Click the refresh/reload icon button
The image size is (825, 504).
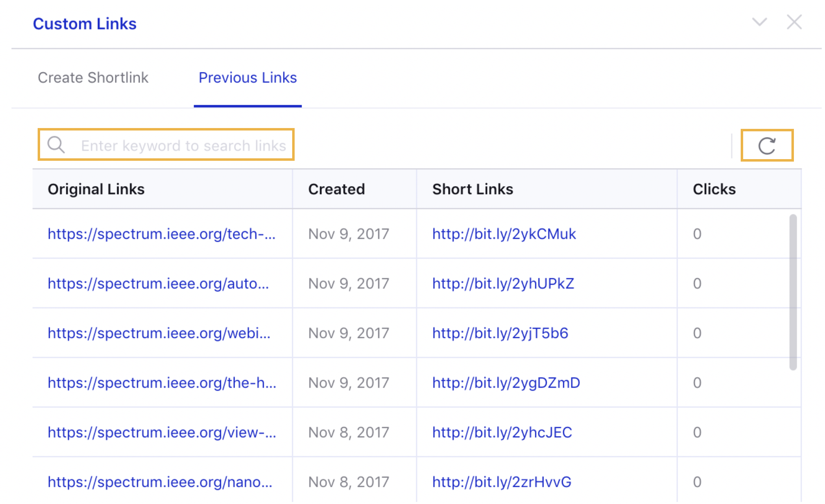(766, 145)
